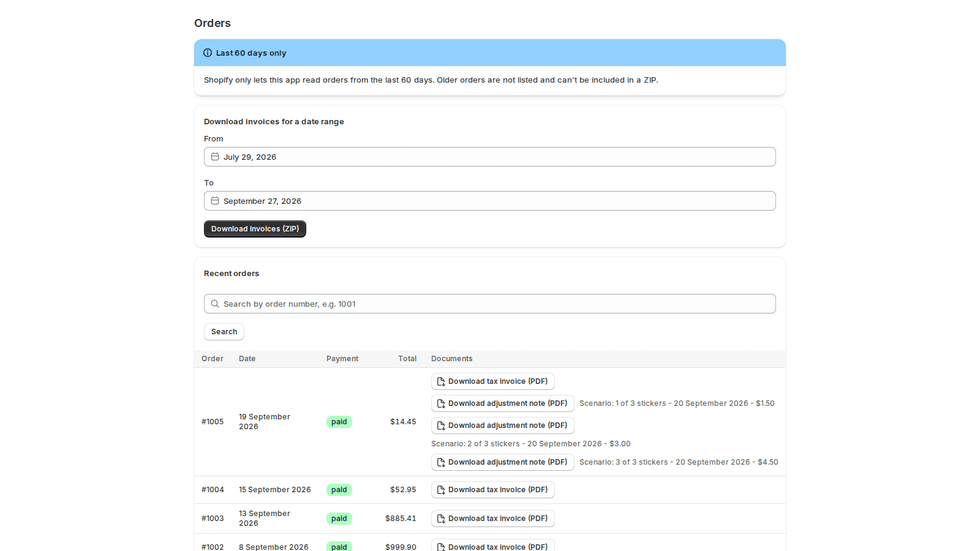Viewport: 980px width, 551px height.
Task: Download adjustment note for 1 of 3 stickers
Action: click(x=503, y=403)
